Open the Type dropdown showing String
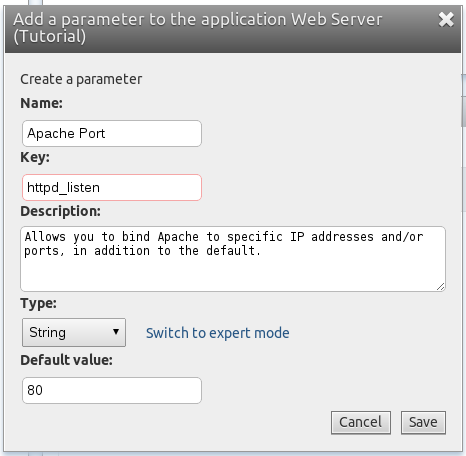Screen dimensions: 466x456 [x=74, y=332]
